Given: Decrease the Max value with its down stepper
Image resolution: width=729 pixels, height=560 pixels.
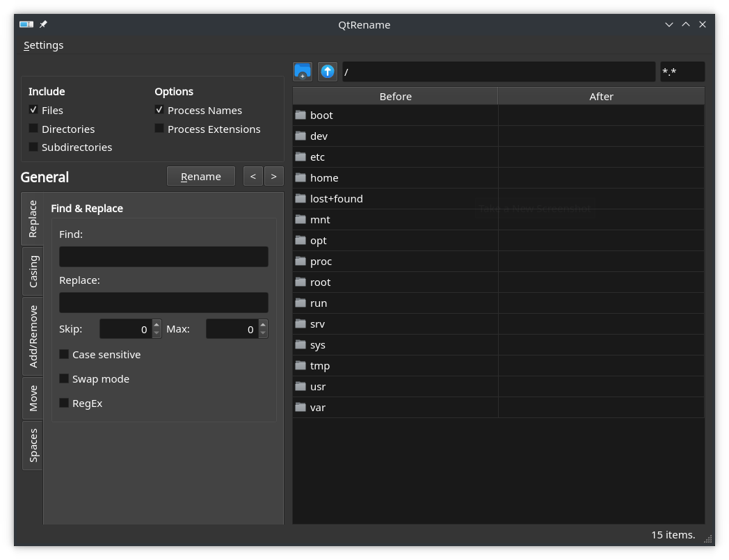Looking at the screenshot, I should click(262, 333).
